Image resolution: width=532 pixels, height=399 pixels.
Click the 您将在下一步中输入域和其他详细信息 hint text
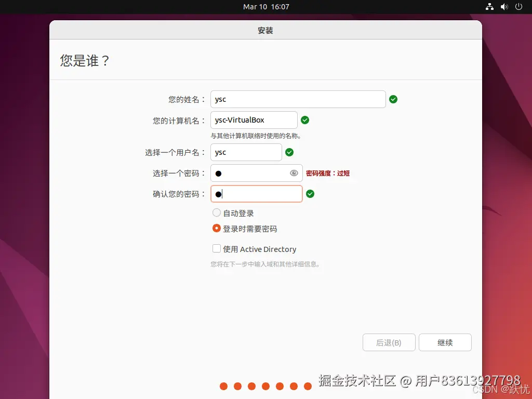click(x=265, y=264)
